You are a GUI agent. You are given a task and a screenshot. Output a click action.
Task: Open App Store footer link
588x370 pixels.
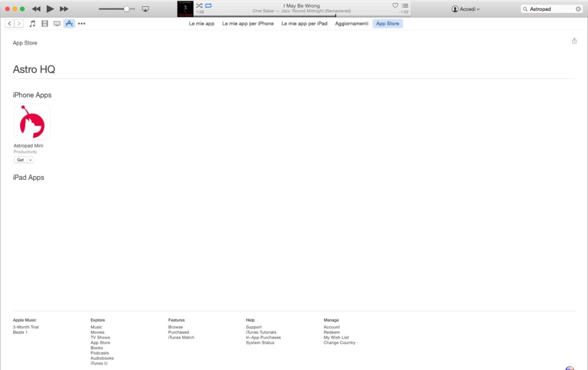[x=100, y=343]
